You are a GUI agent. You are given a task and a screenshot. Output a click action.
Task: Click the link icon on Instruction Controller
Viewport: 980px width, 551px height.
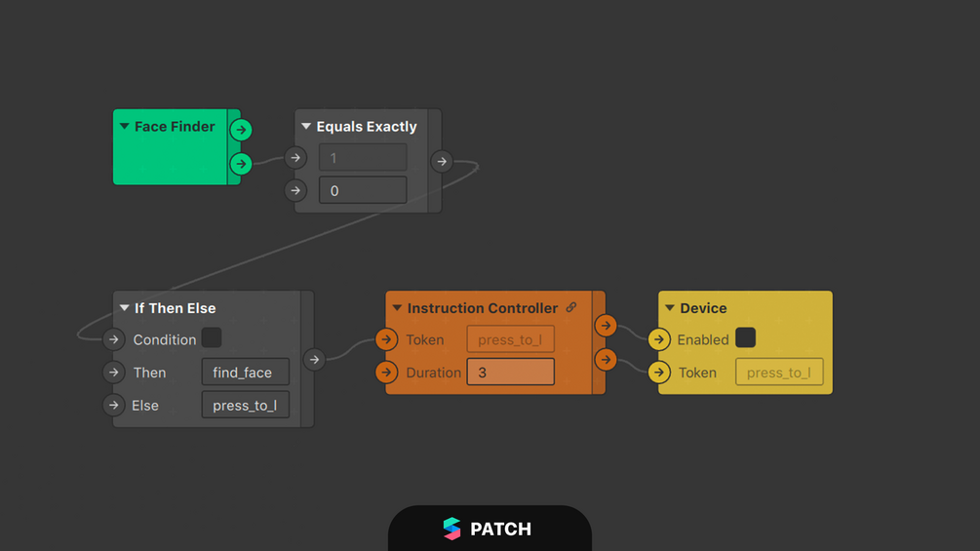coord(571,307)
